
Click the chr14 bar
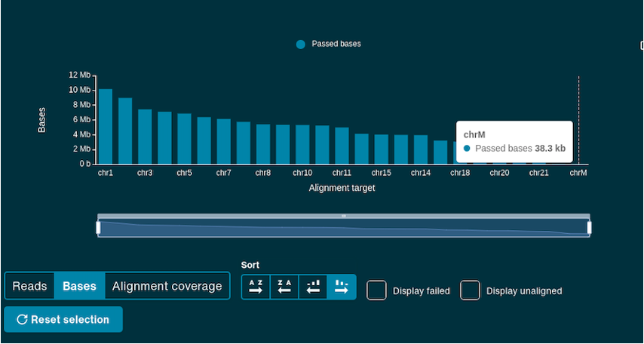[x=421, y=149]
